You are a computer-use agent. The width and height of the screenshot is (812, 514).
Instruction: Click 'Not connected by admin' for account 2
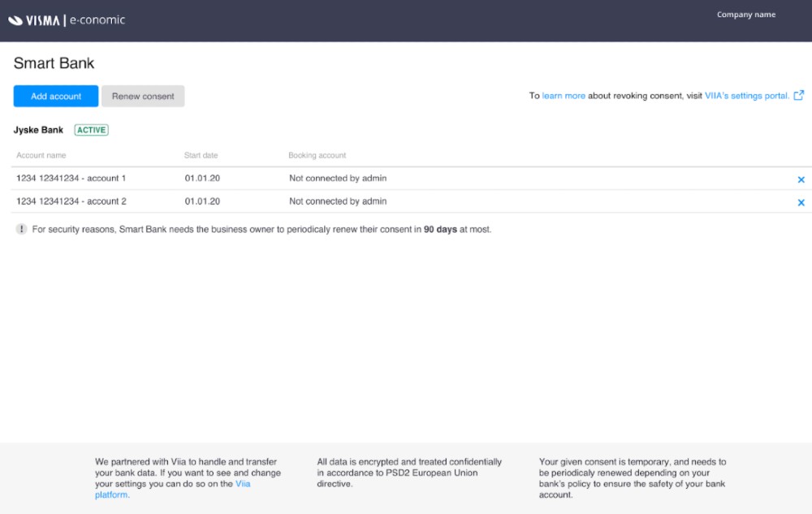pos(338,201)
